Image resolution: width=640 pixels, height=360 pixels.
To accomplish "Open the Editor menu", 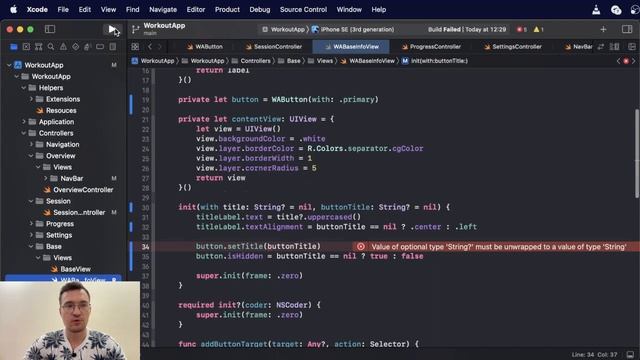I will [196, 9].
